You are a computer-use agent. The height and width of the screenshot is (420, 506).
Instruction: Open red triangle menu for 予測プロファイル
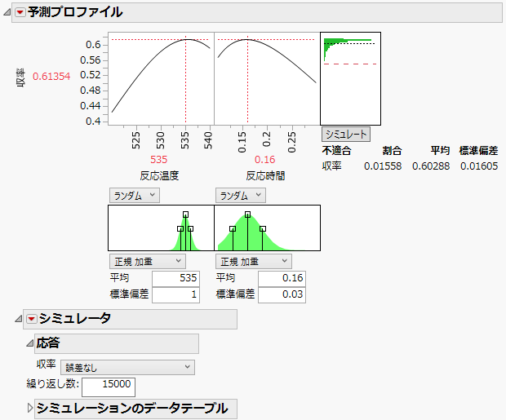pyautogui.click(x=20, y=12)
